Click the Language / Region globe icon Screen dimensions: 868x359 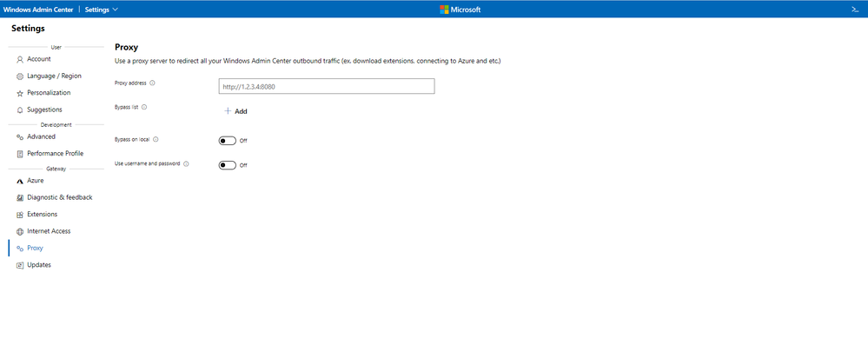point(20,76)
